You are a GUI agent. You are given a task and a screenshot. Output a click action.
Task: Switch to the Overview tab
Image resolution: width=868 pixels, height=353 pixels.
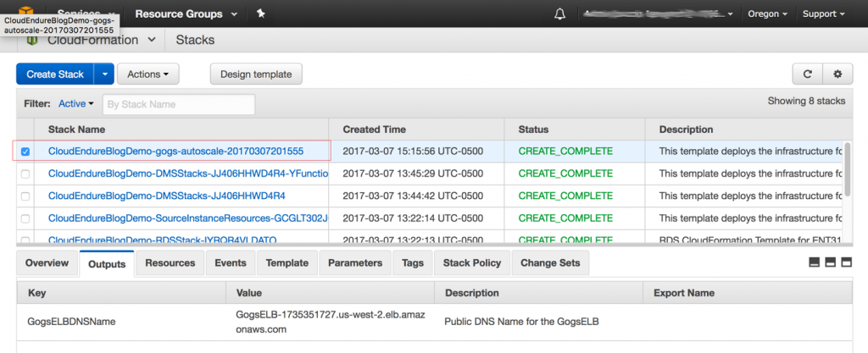coord(47,263)
